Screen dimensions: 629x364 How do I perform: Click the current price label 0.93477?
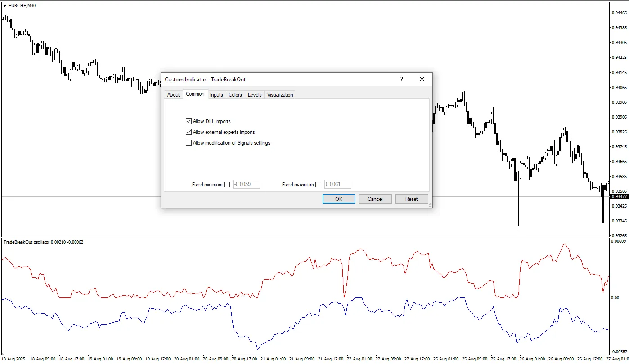click(x=619, y=196)
